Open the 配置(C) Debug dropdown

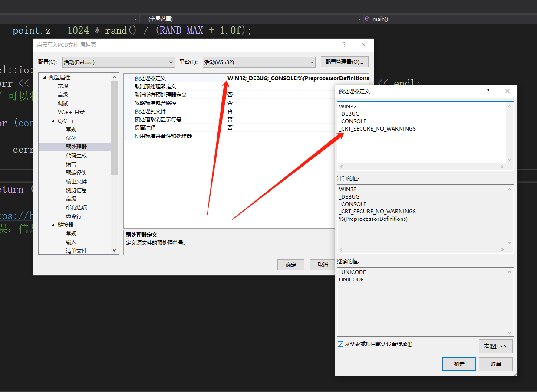point(170,62)
